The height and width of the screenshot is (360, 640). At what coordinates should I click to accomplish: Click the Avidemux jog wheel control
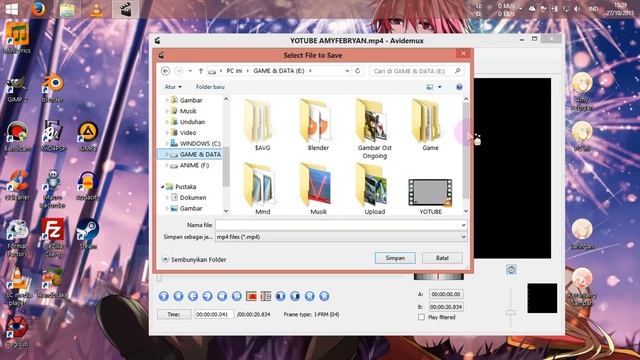point(439,276)
